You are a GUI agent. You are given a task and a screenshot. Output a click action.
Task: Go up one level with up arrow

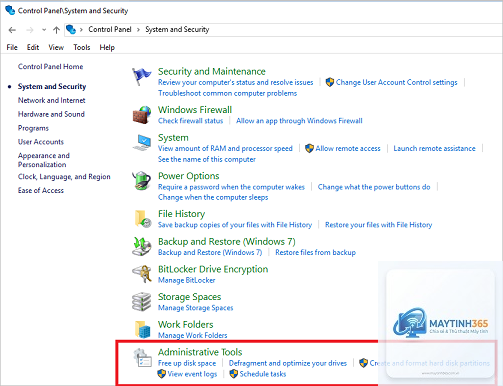tap(56, 30)
